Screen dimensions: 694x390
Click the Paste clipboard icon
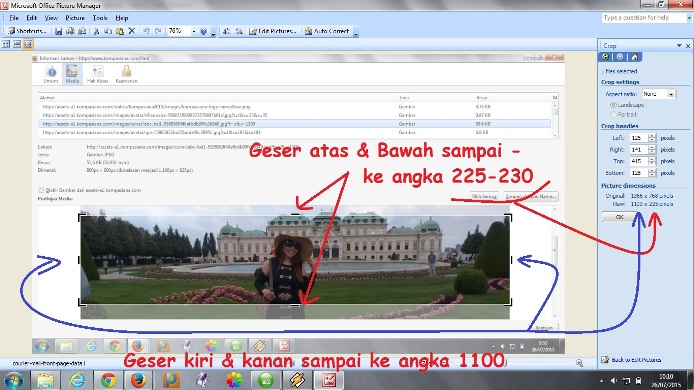click(x=120, y=31)
